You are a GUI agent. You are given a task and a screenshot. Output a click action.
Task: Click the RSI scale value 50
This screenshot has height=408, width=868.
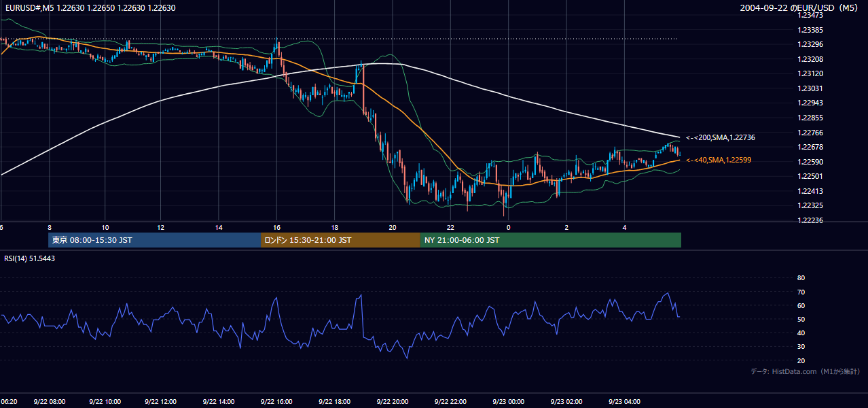(x=801, y=319)
